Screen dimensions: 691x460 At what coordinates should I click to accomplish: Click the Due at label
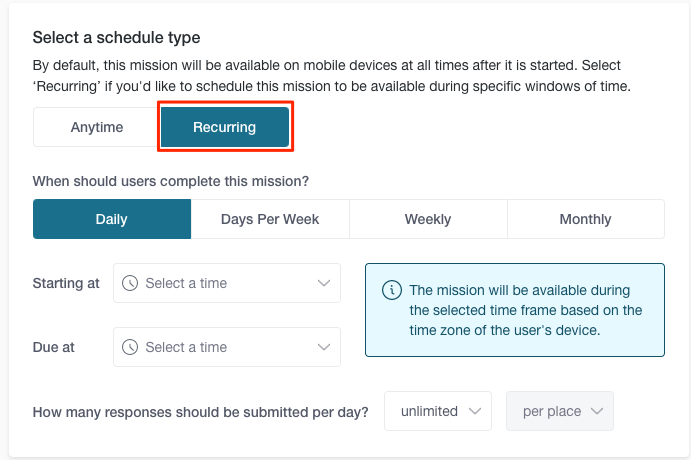[53, 347]
